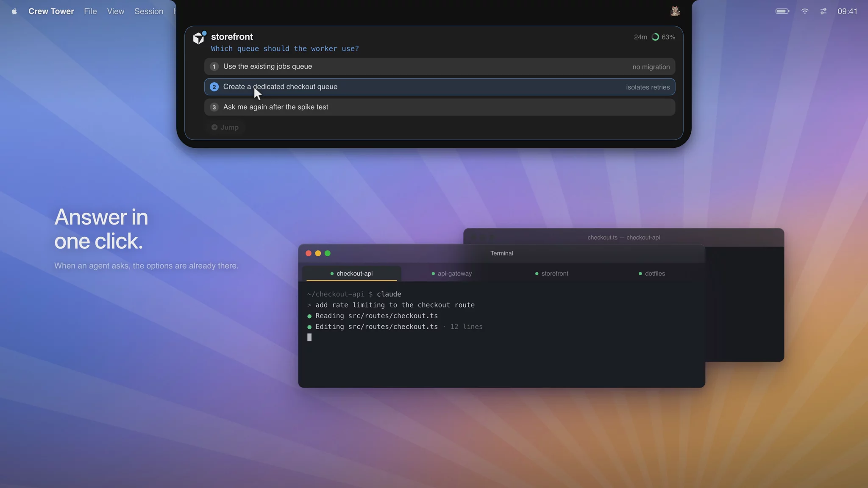Viewport: 868px width, 488px height.
Task: Minimize the Terminal window
Action: (318, 253)
